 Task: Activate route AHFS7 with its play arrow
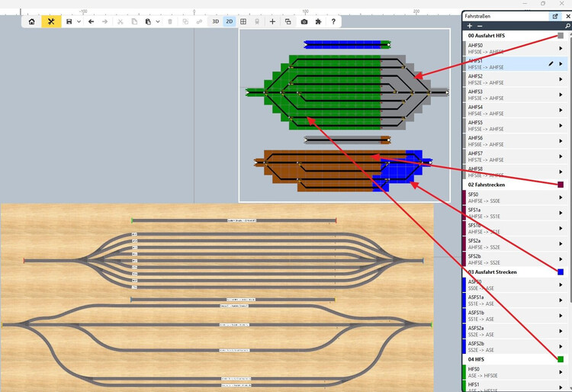click(561, 156)
